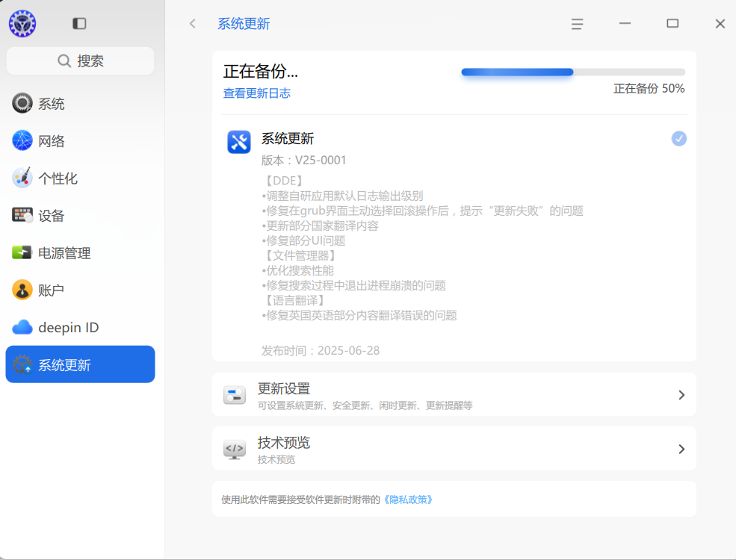Click the 修复部分UI问题 changelog line
736x560 pixels.
303,240
